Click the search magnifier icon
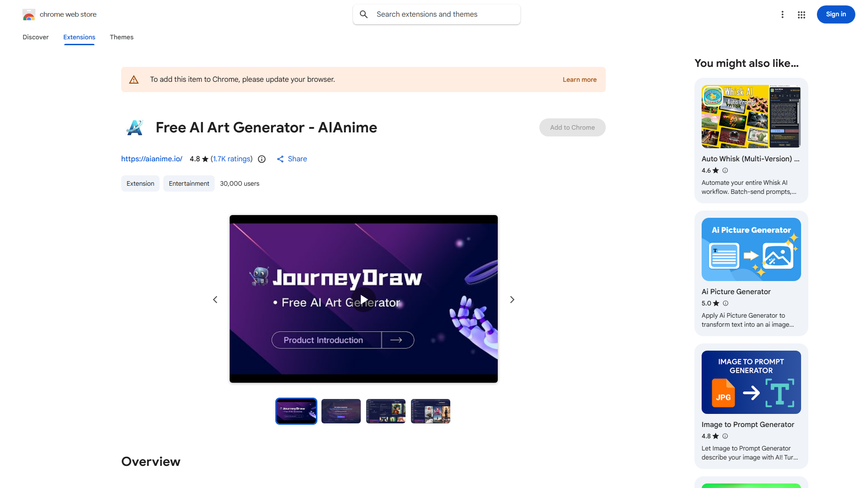Screen dimensions: 868x488 pos(363,14)
